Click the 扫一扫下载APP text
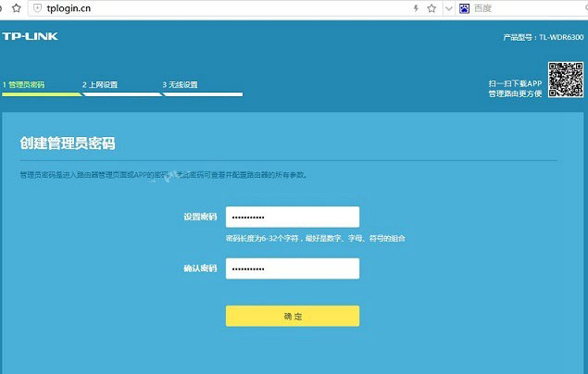Screen dimensions: 588x374 (516, 83)
